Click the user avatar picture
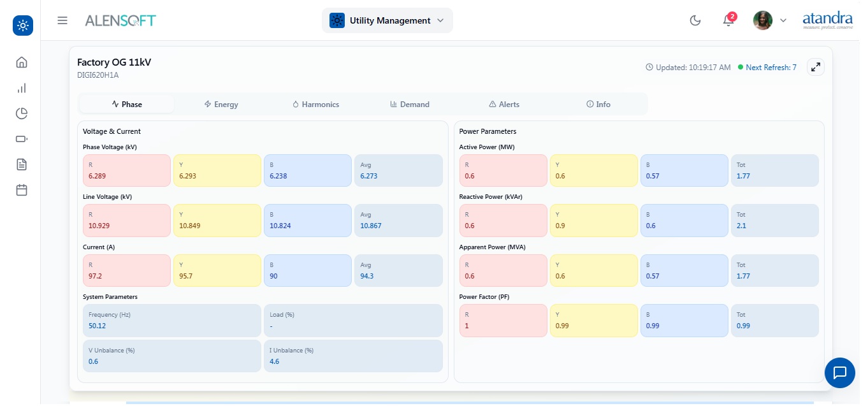This screenshot has width=868, height=406. [x=762, y=20]
